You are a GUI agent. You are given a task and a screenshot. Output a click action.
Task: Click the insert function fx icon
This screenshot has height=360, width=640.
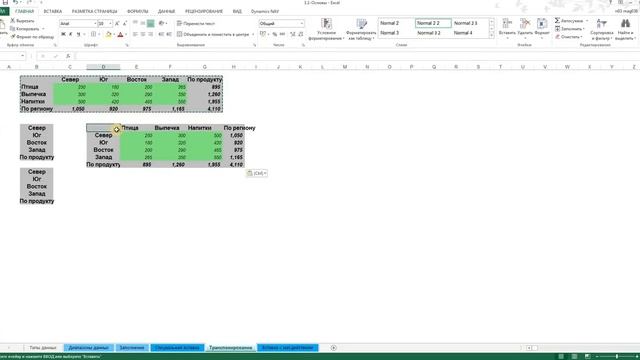click(68, 56)
